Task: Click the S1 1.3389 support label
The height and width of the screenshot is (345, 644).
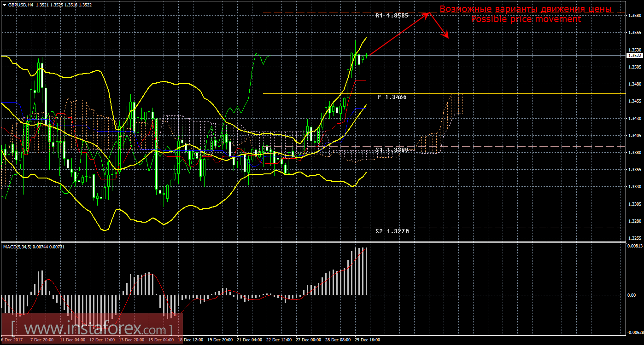Action: tap(389, 149)
